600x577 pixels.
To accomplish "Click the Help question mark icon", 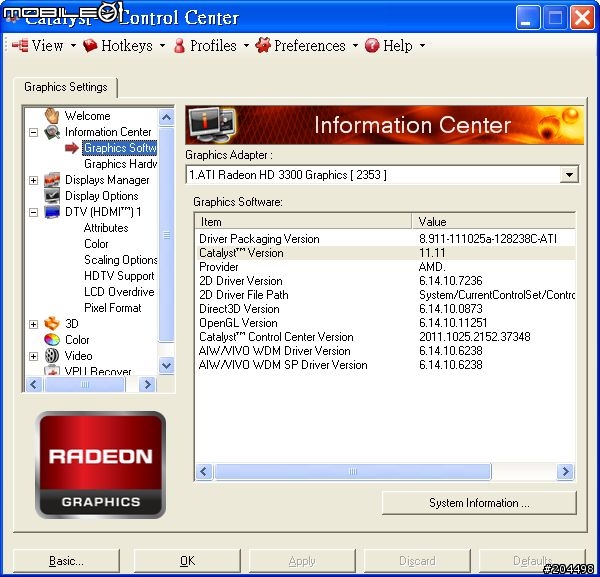I will [372, 46].
